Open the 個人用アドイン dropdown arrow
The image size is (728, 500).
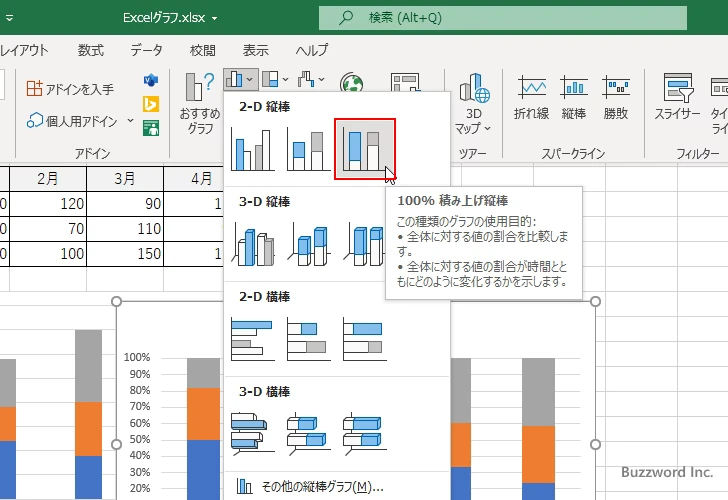pyautogui.click(x=130, y=121)
